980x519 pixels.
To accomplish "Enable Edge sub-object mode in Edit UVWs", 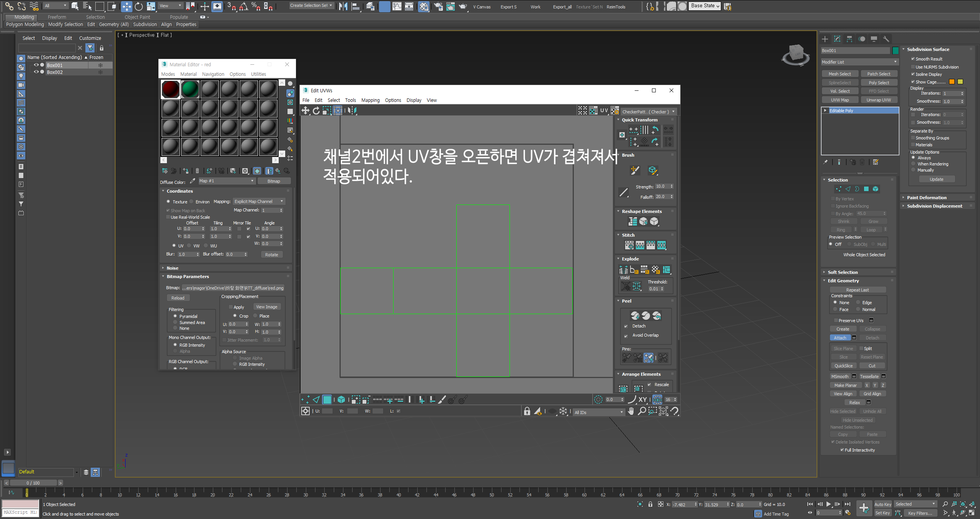I will 316,400.
